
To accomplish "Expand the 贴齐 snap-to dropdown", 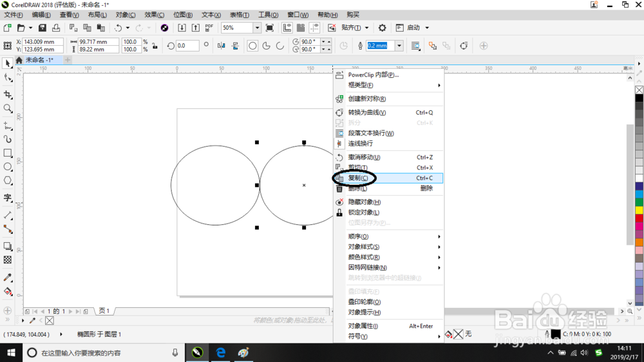I will (x=367, y=28).
